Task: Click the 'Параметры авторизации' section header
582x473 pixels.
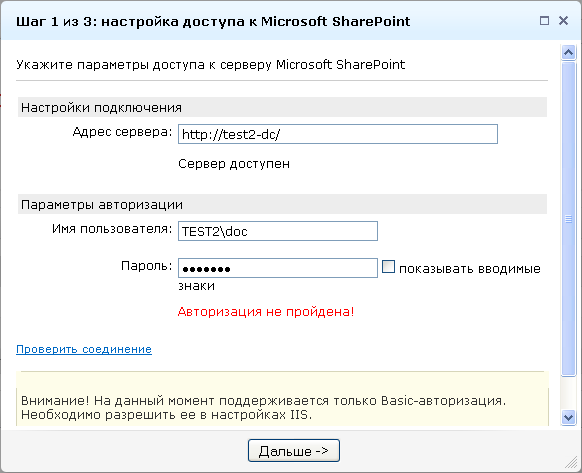Action: [282, 204]
